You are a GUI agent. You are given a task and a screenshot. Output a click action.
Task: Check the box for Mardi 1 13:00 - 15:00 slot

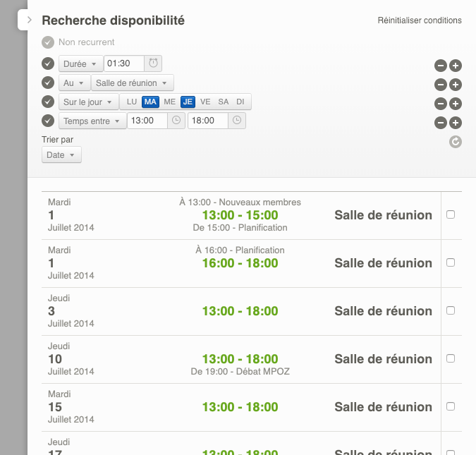451,214
